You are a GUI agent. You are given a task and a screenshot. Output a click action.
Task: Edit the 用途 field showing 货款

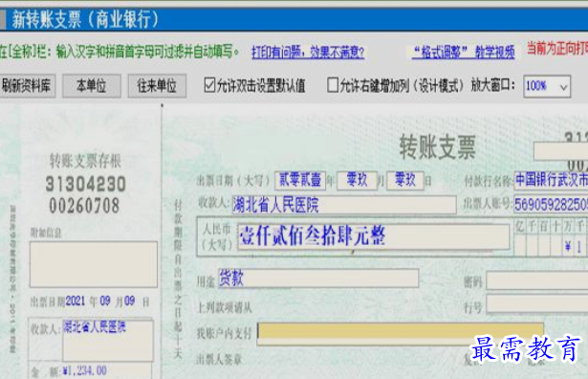click(x=318, y=279)
